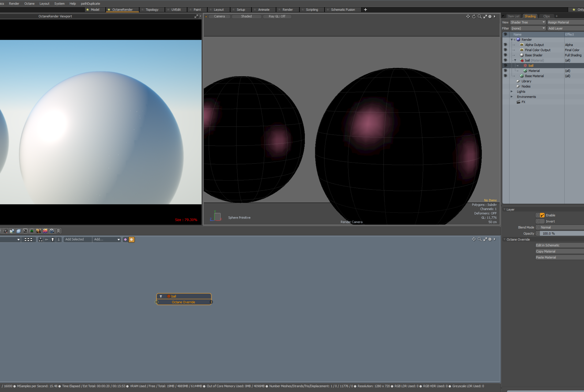Click the pink diamond icon in schematic toolbar
Screen dimensions: 584x392
click(x=125, y=240)
